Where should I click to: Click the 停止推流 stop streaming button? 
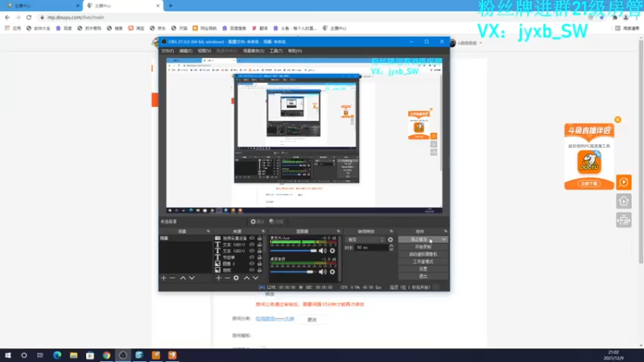click(419, 239)
